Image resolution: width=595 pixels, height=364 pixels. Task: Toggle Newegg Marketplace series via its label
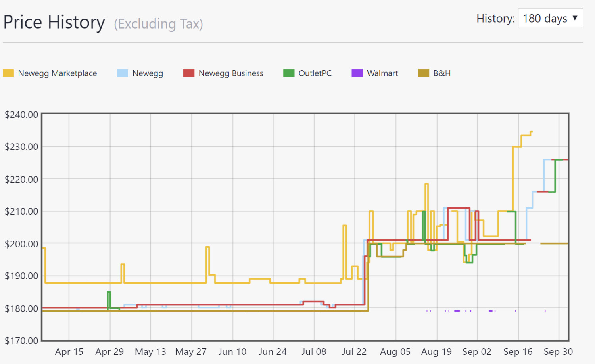pos(58,73)
